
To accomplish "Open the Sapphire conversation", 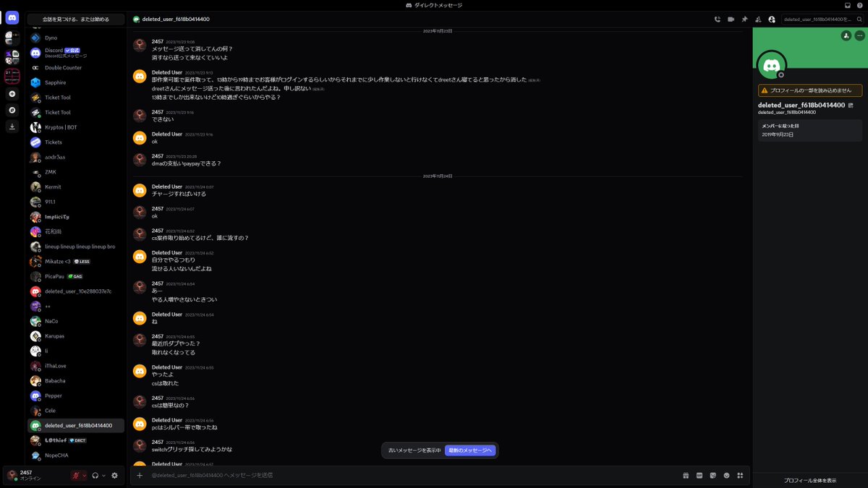I will pyautogui.click(x=76, y=82).
